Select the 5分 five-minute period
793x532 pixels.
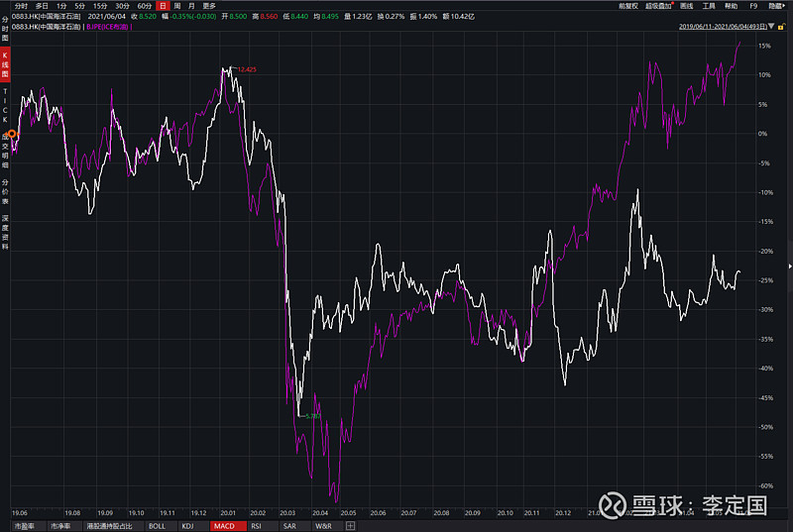click(80, 6)
